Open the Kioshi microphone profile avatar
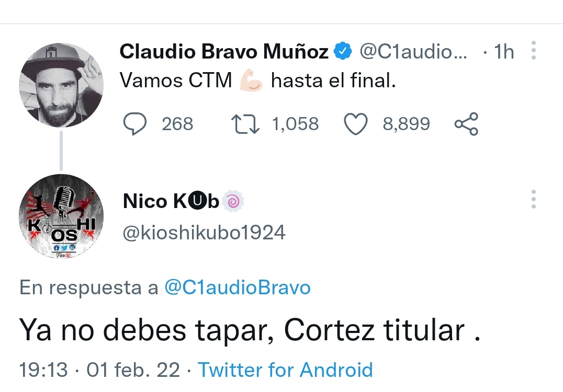 click(61, 216)
